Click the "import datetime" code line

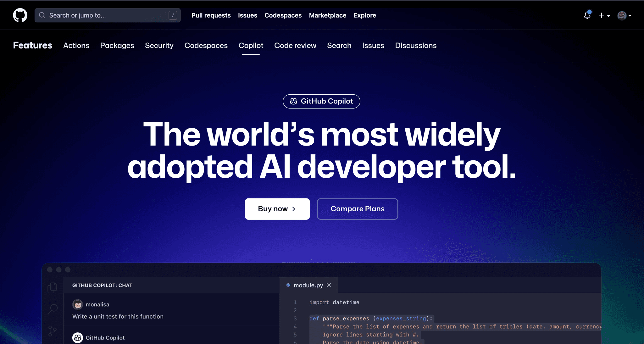click(334, 302)
